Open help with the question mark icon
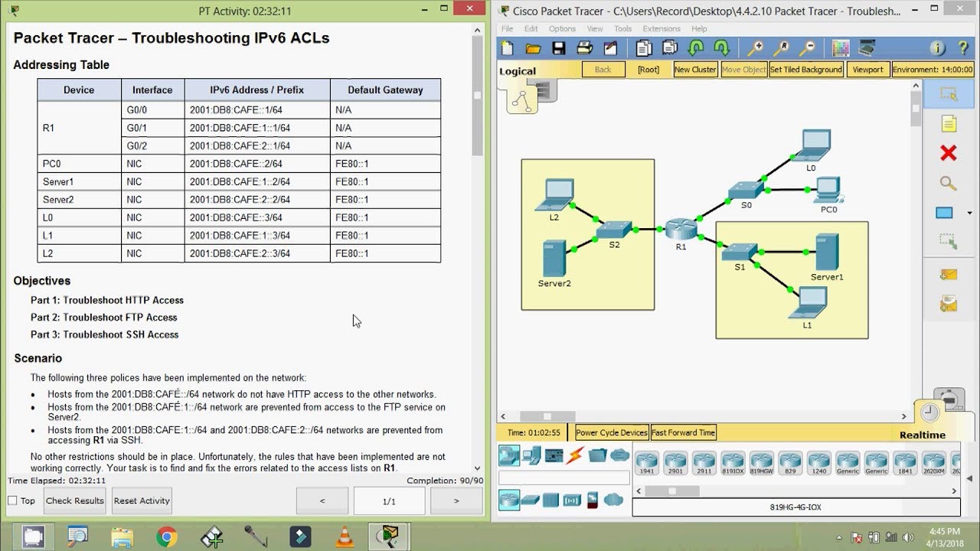The height and width of the screenshot is (551, 980). point(962,48)
